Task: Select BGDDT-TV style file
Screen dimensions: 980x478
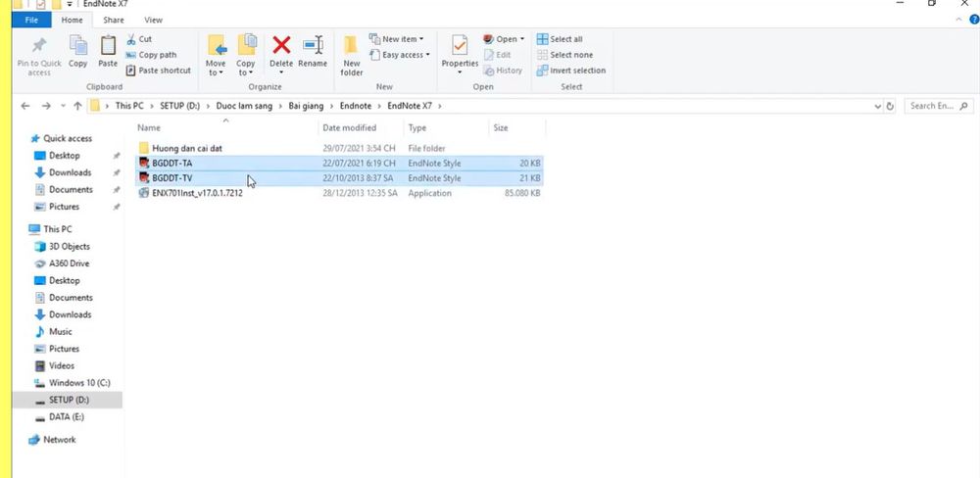Action: [x=339, y=178]
